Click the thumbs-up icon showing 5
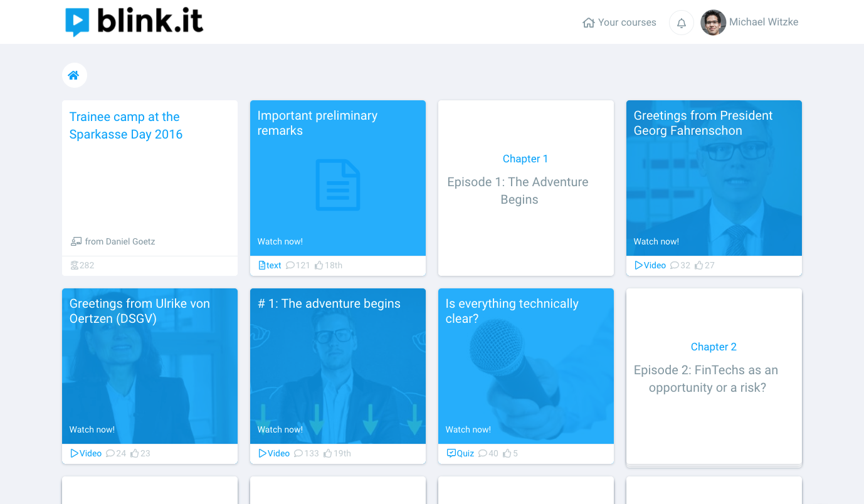This screenshot has width=864, height=504. pos(507,453)
